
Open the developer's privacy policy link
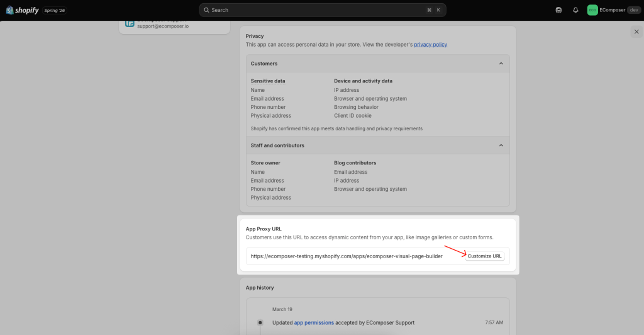click(x=430, y=44)
